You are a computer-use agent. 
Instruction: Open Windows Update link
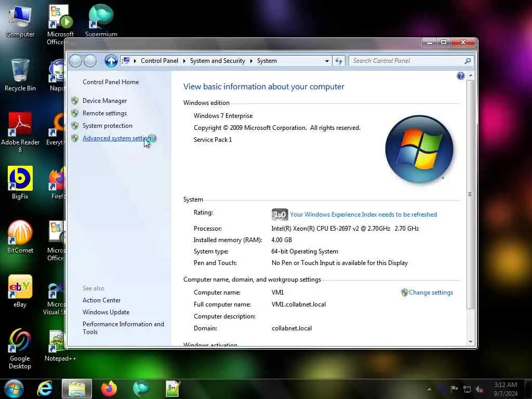point(106,312)
